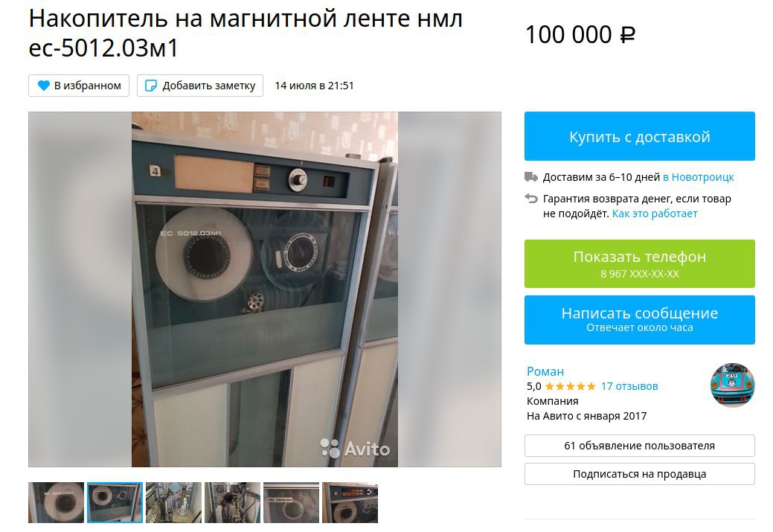Open the 17 отзывов reviews link

[x=629, y=386]
